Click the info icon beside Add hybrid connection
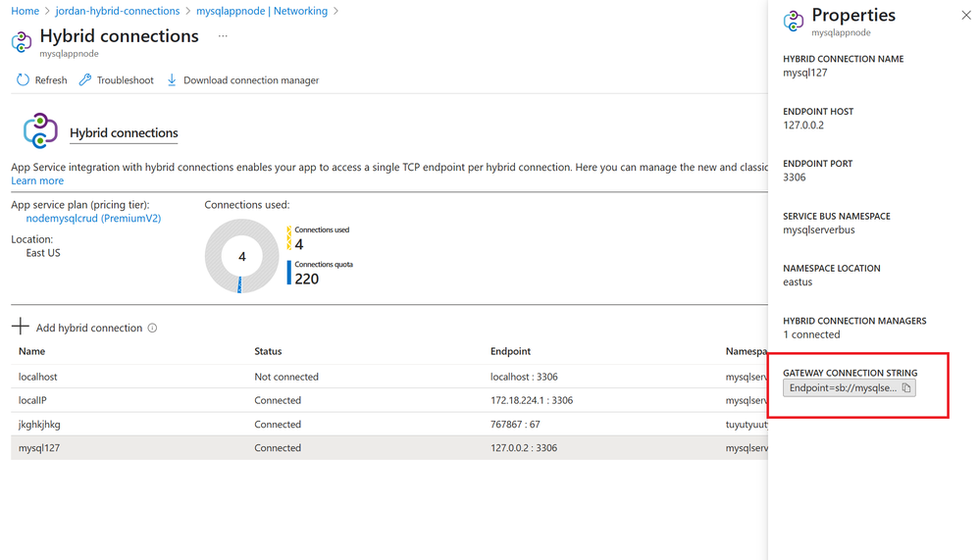The width and height of the screenshot is (980, 560). pyautogui.click(x=152, y=329)
